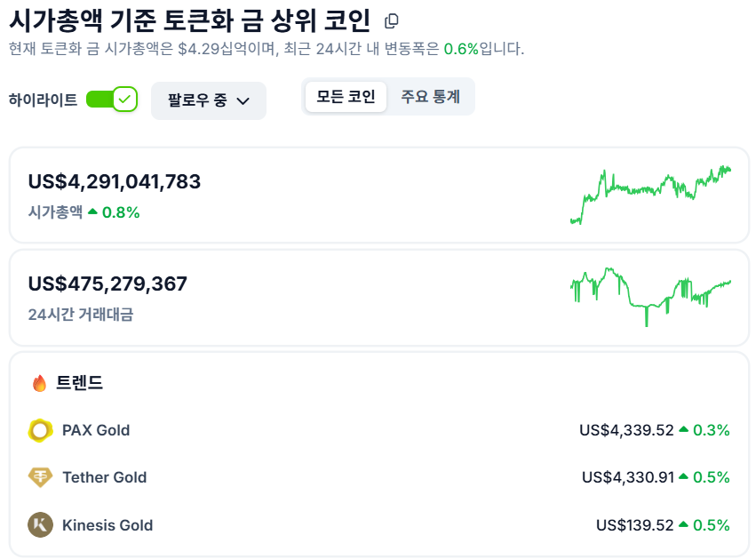Click the copy icon next to the page title
The width and height of the screenshot is (756, 559).
coord(390,19)
